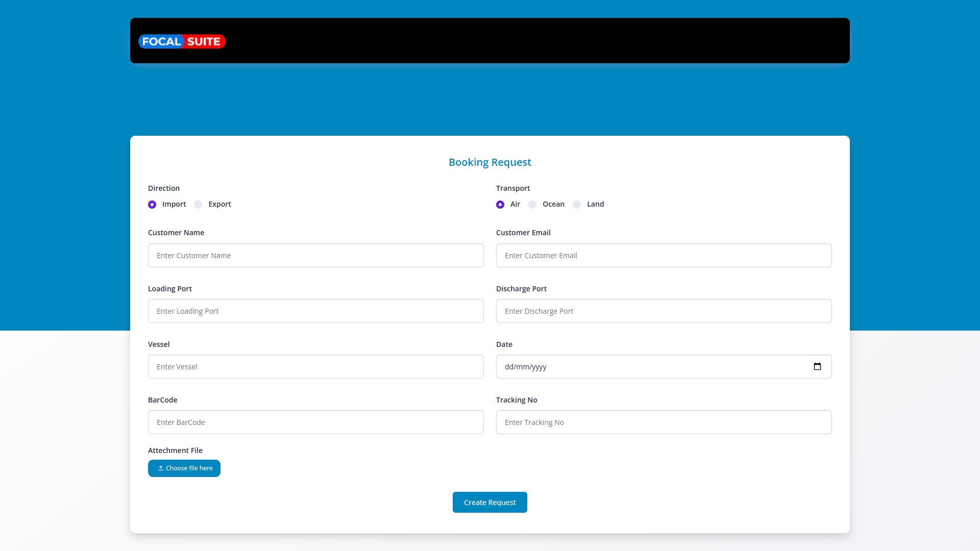Click into the Tracking No field
Viewport: 980px width, 551px height.
click(x=664, y=422)
